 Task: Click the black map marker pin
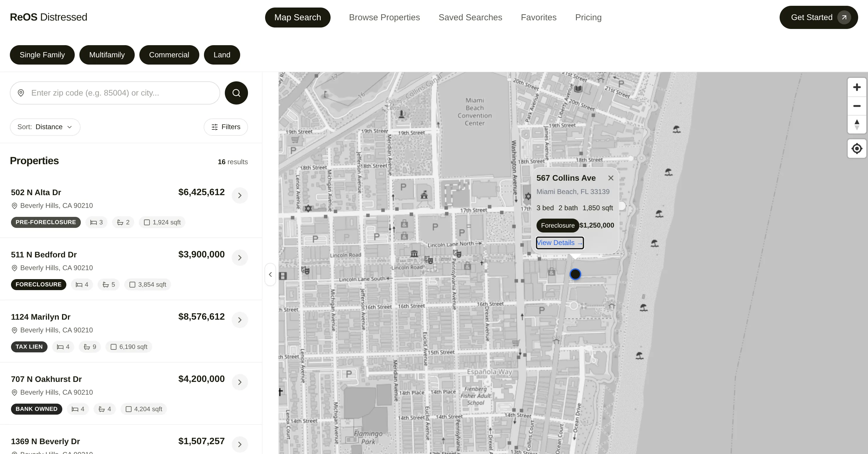(575, 274)
